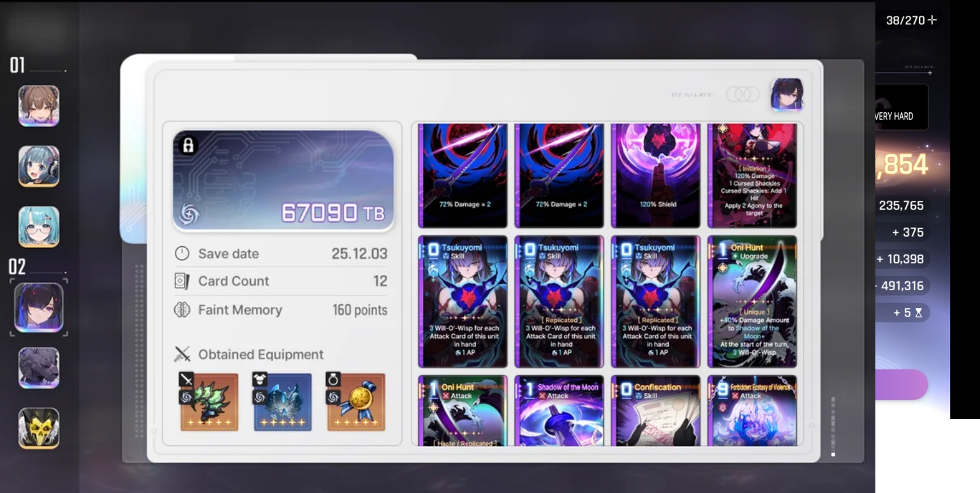Screen dimensions: 980x493
Task: Click the character avatar at panel top right
Action: coord(787,94)
